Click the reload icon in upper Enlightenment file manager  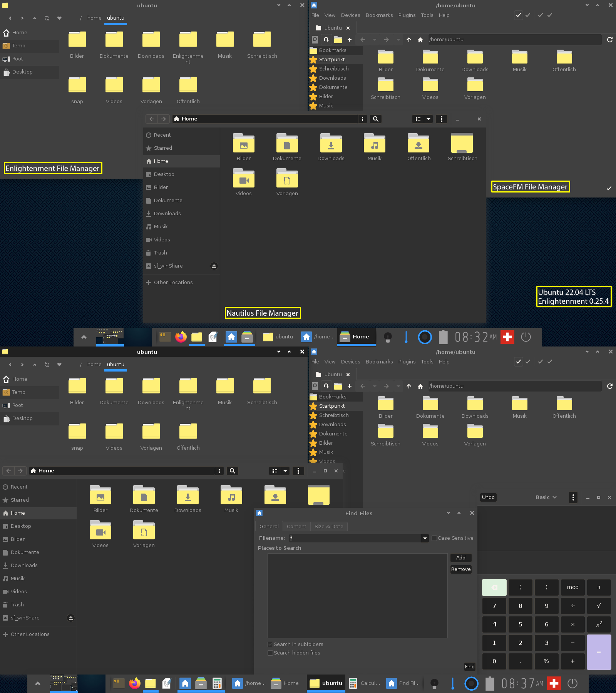pyautogui.click(x=47, y=18)
